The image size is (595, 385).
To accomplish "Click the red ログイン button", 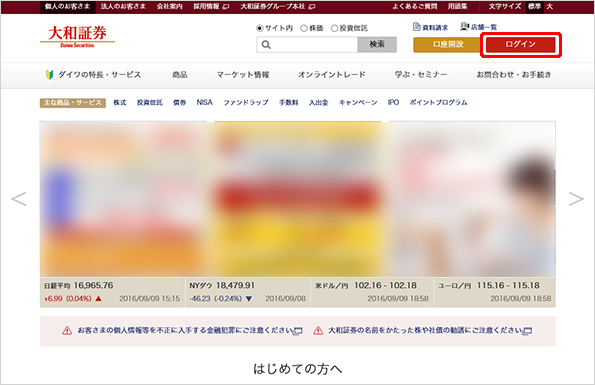I will (520, 44).
